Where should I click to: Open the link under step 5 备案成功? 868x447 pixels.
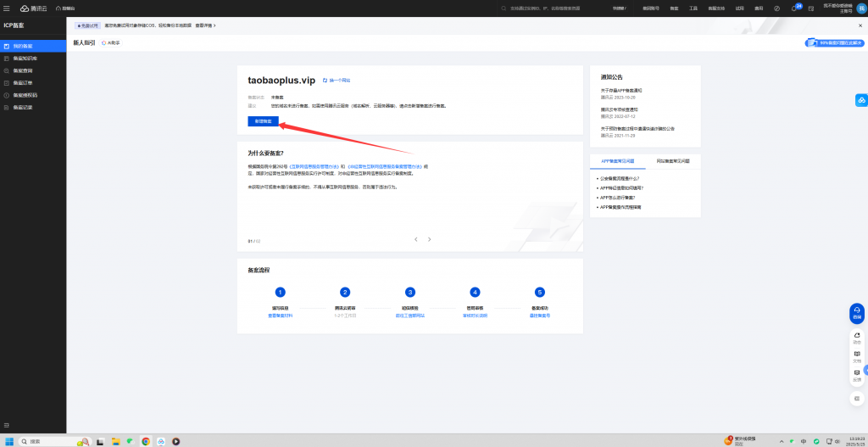pos(540,316)
